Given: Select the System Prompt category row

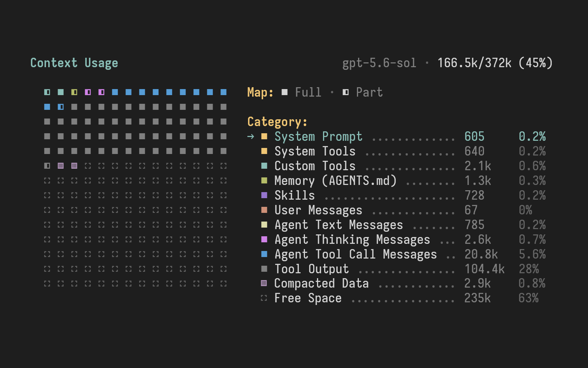Looking at the screenshot, I should point(397,136).
